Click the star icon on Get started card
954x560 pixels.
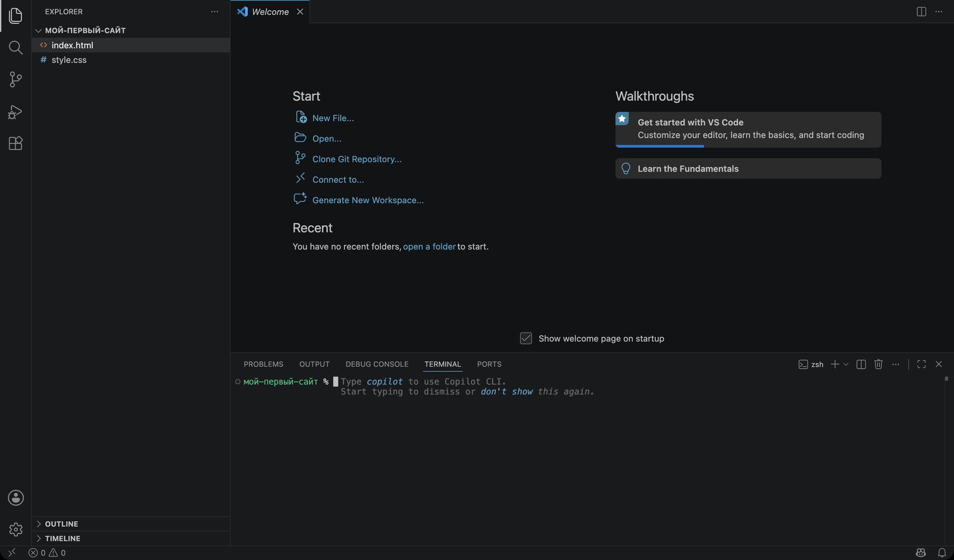pos(622,119)
